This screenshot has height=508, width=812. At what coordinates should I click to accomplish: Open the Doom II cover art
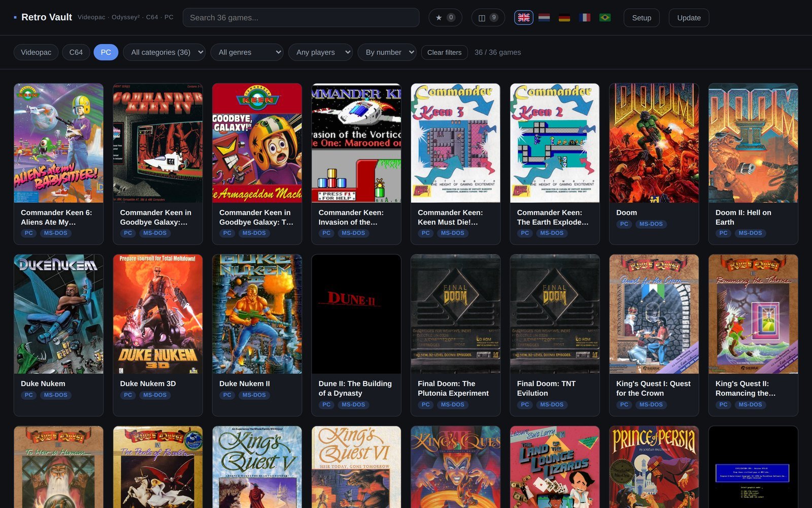pos(753,143)
